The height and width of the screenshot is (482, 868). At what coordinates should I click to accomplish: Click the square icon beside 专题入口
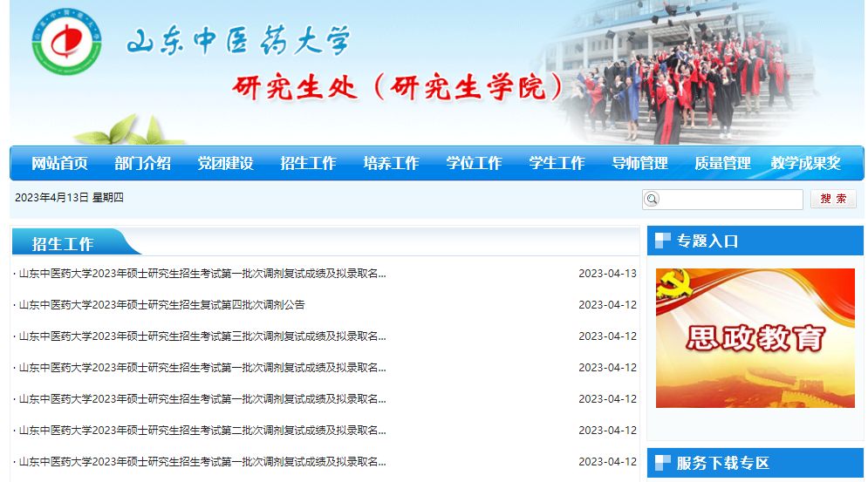pos(663,241)
